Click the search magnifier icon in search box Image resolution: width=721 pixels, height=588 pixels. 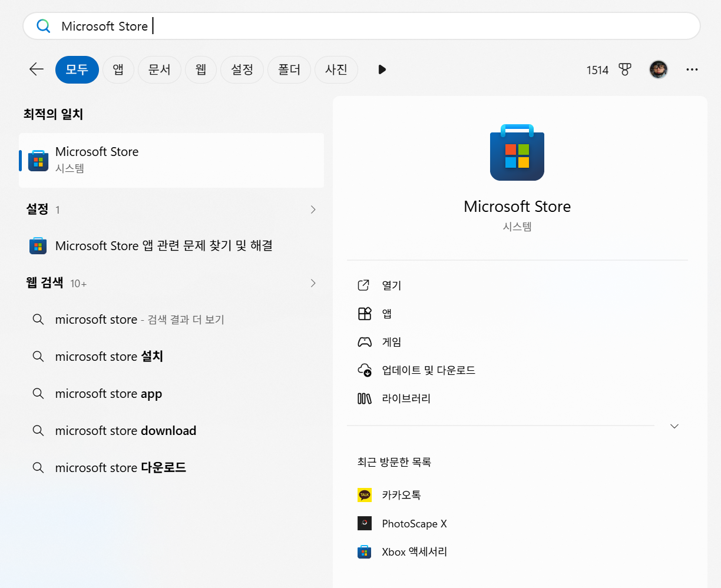click(x=43, y=26)
